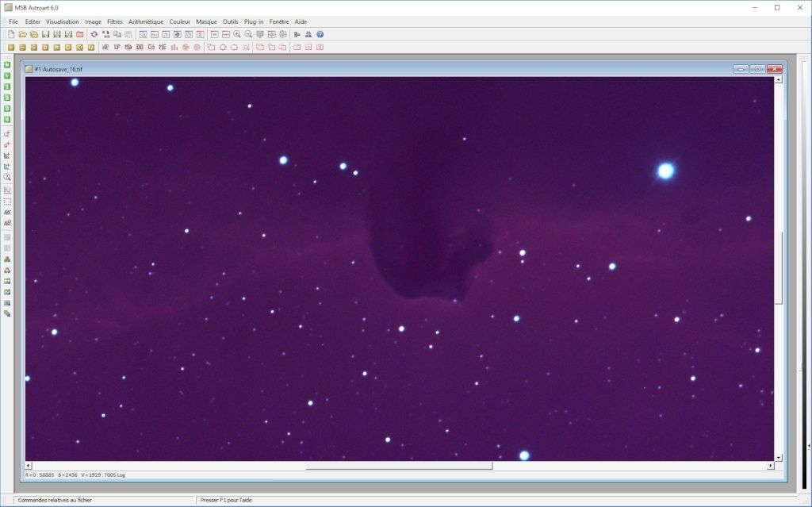Open the Couleur menu
Screen dimensions: 812x507
click(180, 21)
